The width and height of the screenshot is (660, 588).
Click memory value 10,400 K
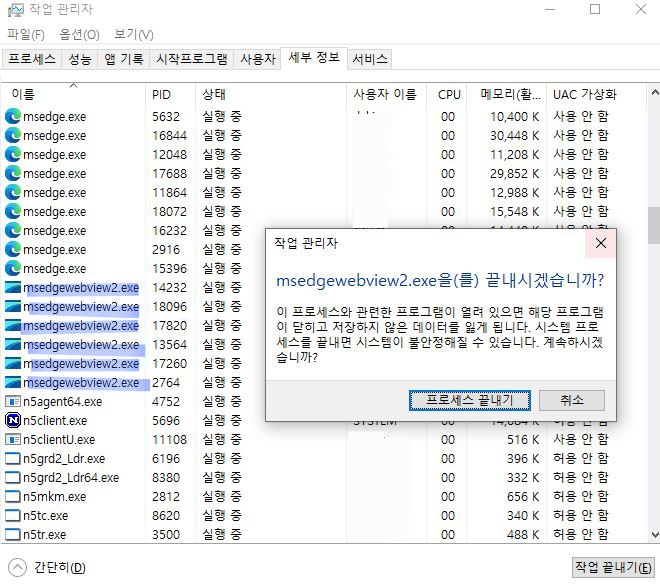pos(515,117)
